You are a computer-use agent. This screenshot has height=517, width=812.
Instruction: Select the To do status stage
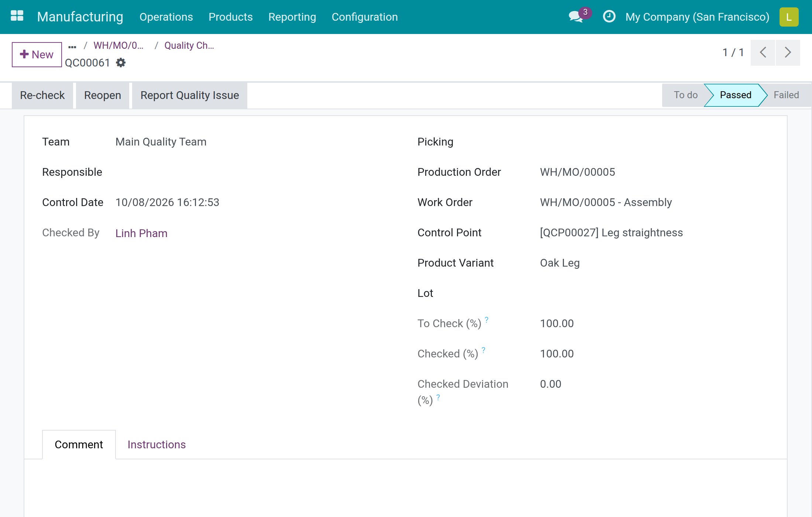tap(685, 95)
